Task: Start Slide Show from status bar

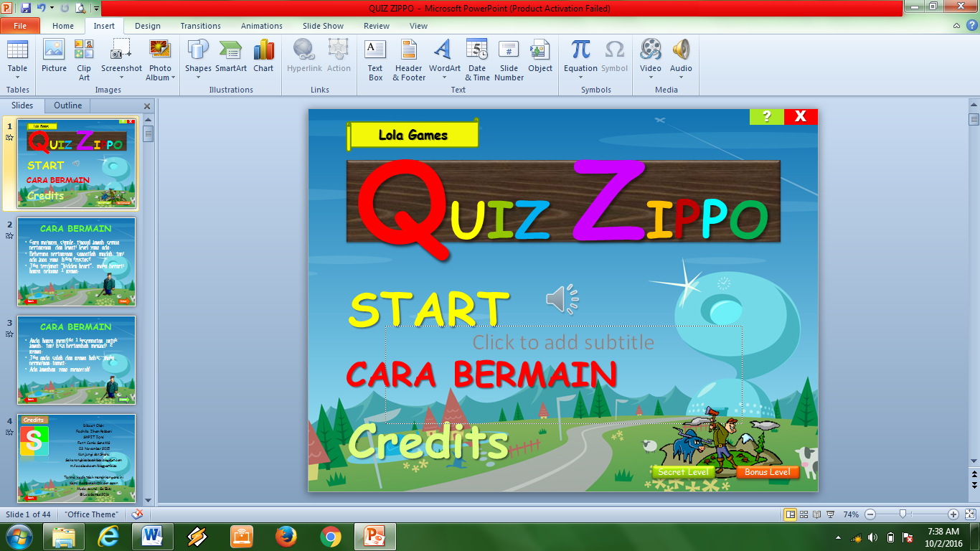Action: [830, 514]
